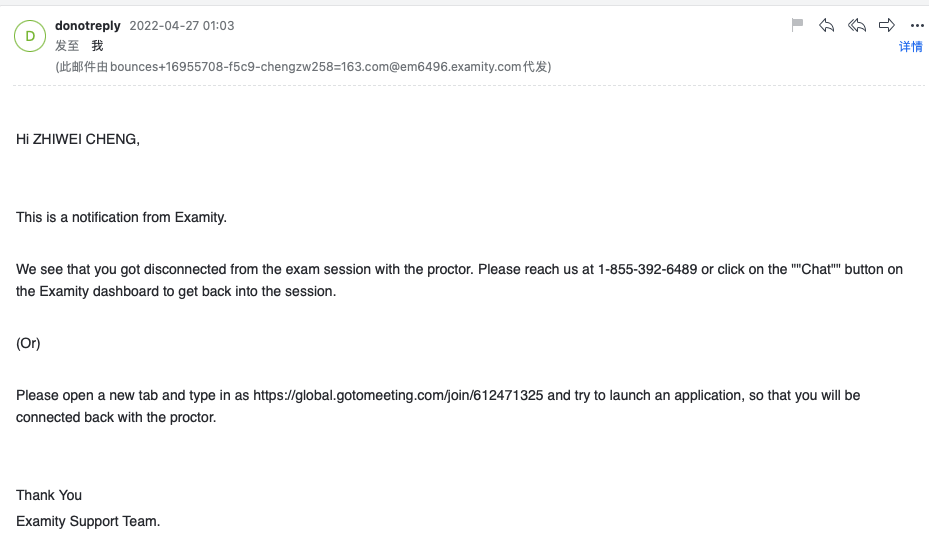This screenshot has width=929, height=550.
Task: Click the phone number 1-855-392-6489
Action: click(647, 270)
